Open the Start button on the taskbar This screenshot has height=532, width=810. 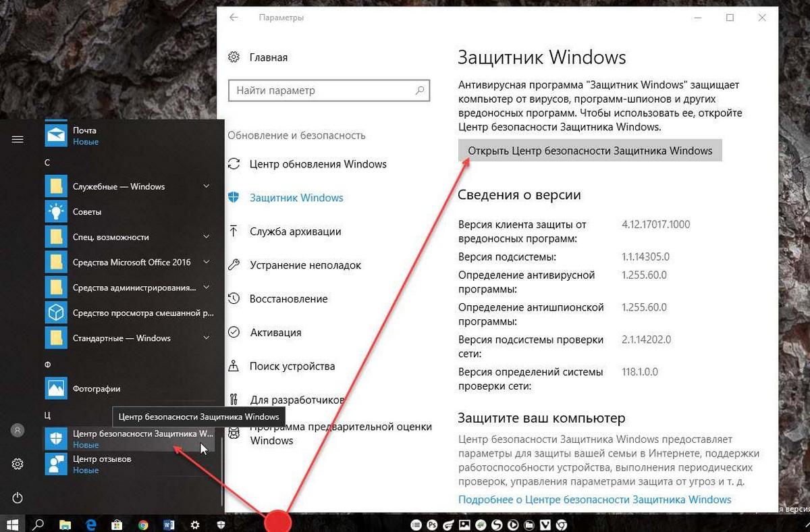[12, 524]
